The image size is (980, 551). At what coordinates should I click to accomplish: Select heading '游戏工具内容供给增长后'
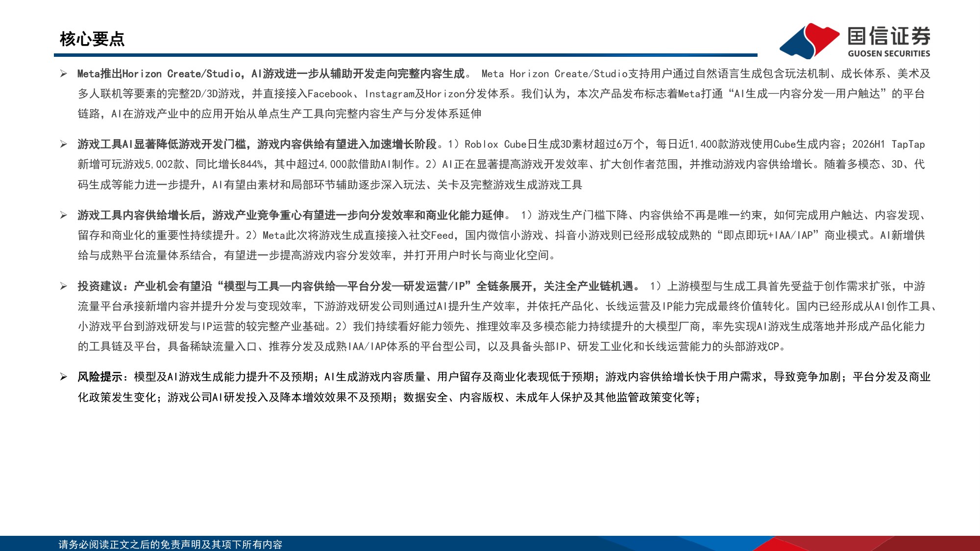click(139, 216)
